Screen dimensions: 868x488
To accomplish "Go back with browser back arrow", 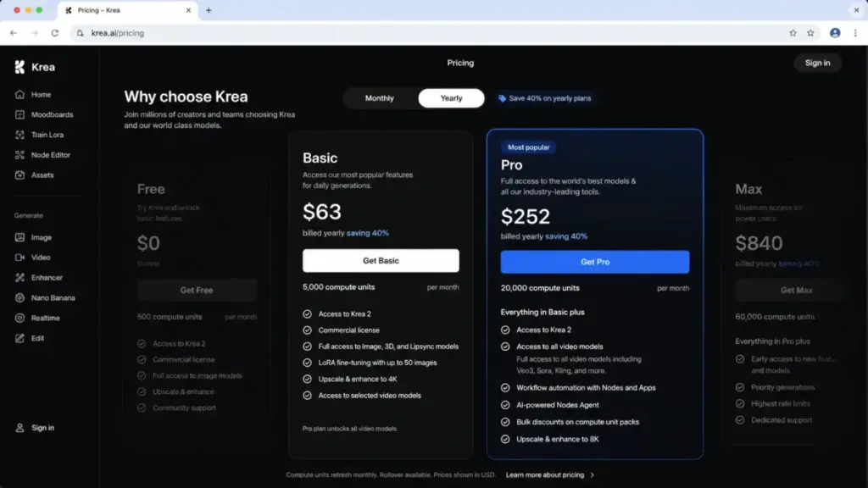I will coord(14,33).
